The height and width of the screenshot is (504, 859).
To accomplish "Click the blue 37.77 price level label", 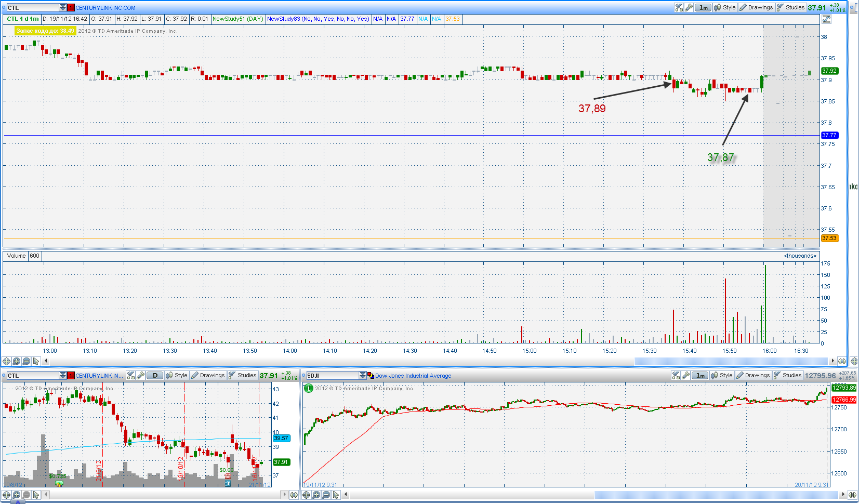I will [829, 135].
